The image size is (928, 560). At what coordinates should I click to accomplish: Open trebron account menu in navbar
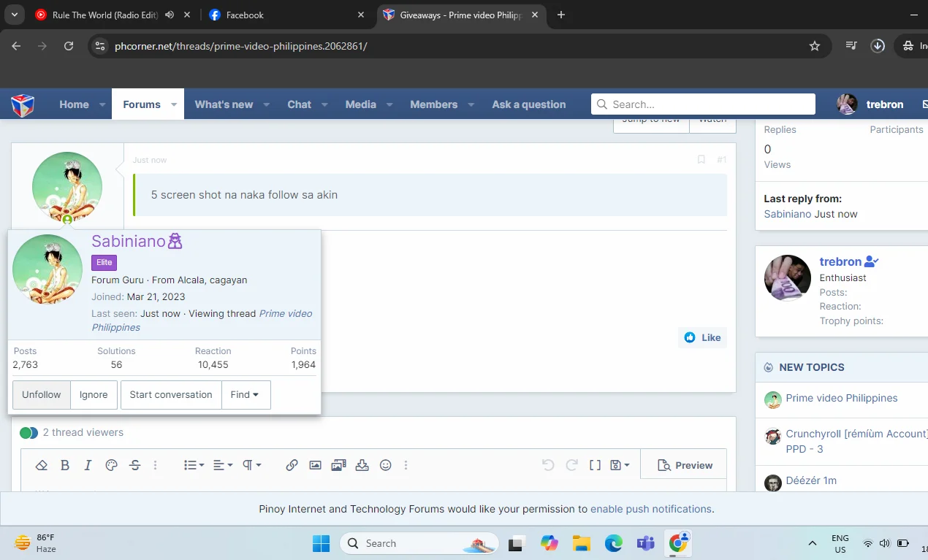(x=870, y=104)
